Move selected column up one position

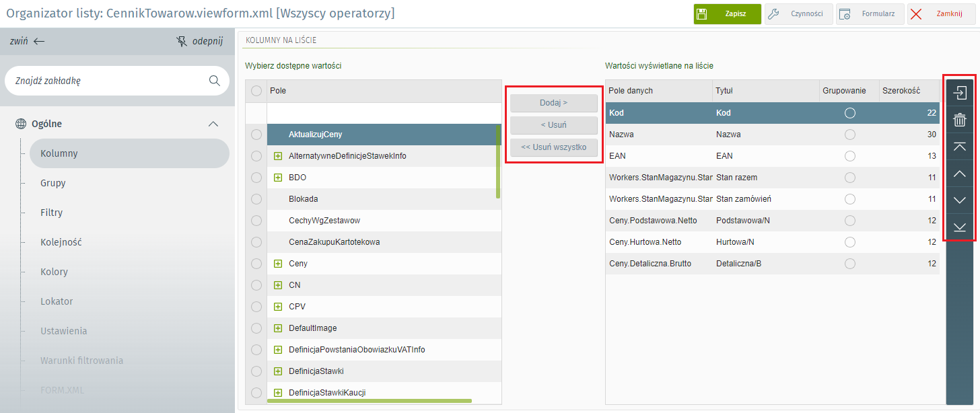tap(960, 174)
